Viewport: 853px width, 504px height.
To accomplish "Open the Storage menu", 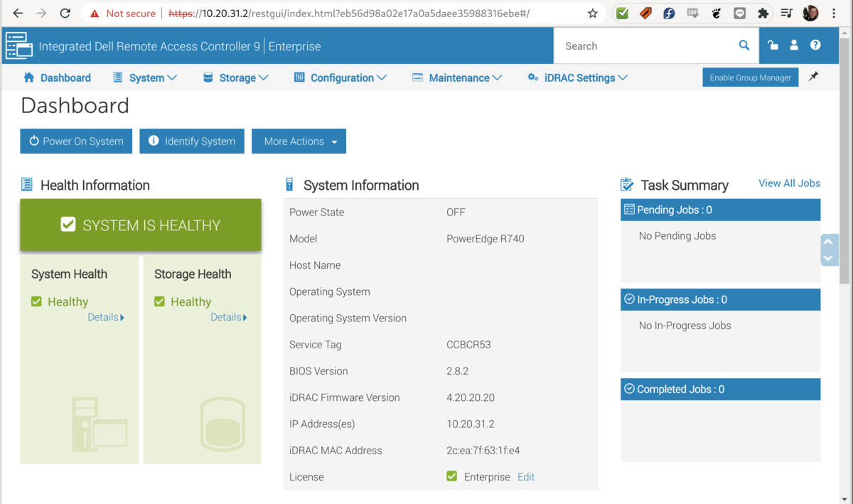I will (x=236, y=77).
